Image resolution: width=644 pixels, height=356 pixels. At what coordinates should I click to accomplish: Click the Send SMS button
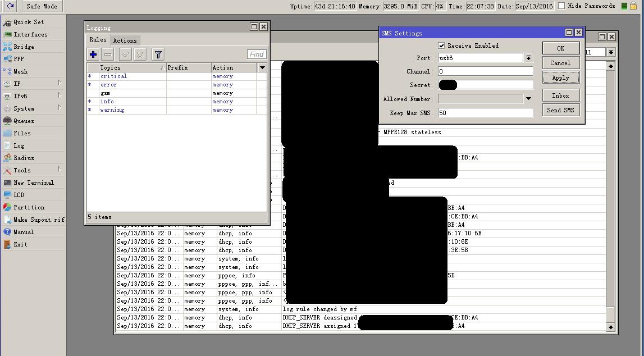560,109
